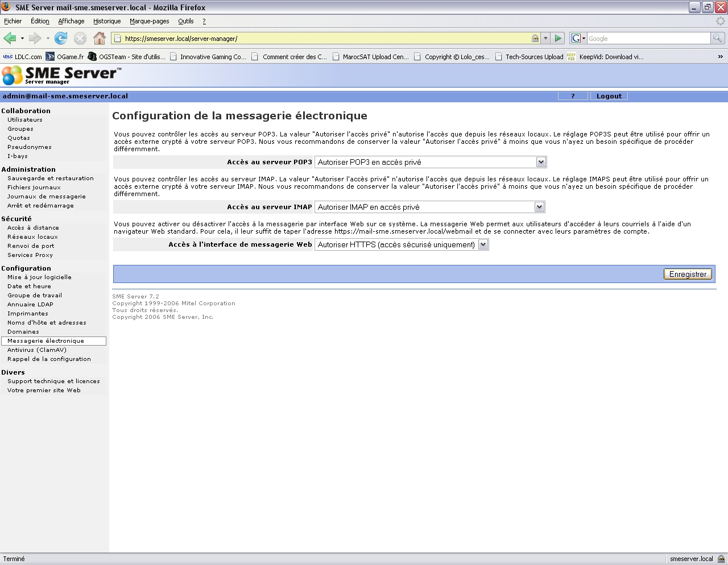Open Mise à jour logicielle link

[x=39, y=277]
